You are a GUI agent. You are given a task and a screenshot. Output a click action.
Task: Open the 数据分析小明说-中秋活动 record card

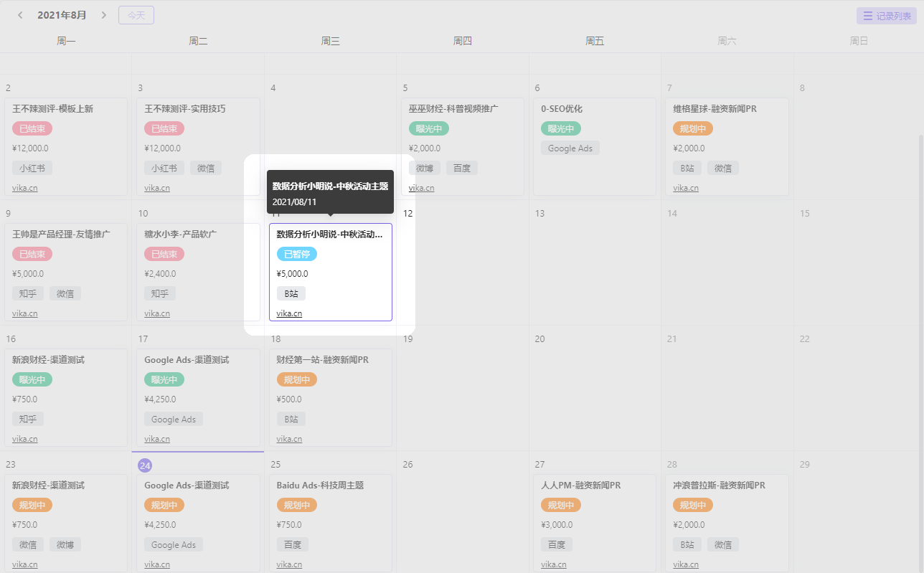[329, 235]
